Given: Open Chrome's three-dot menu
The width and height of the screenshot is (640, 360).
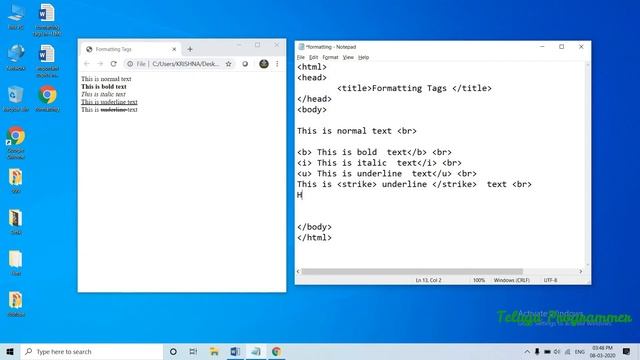Looking at the screenshot, I should 277,64.
